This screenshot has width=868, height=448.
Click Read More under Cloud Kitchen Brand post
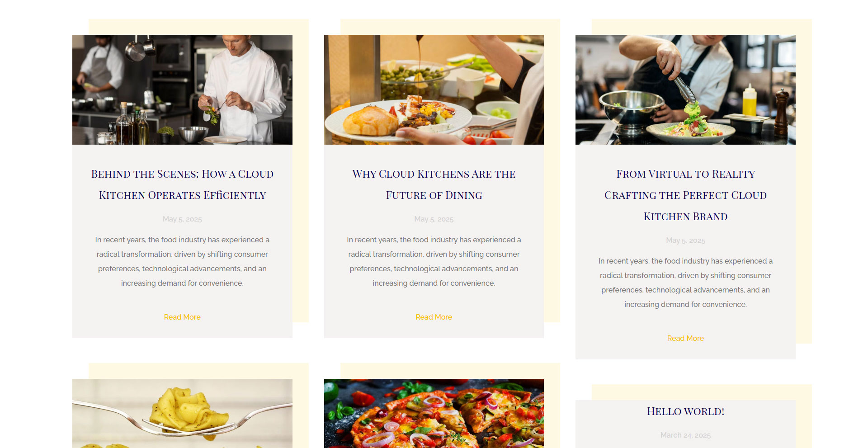coord(685,338)
